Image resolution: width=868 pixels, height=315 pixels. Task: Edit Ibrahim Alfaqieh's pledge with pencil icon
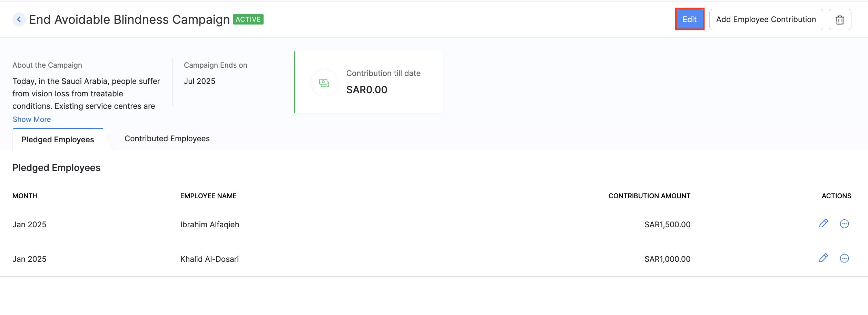coord(823,224)
